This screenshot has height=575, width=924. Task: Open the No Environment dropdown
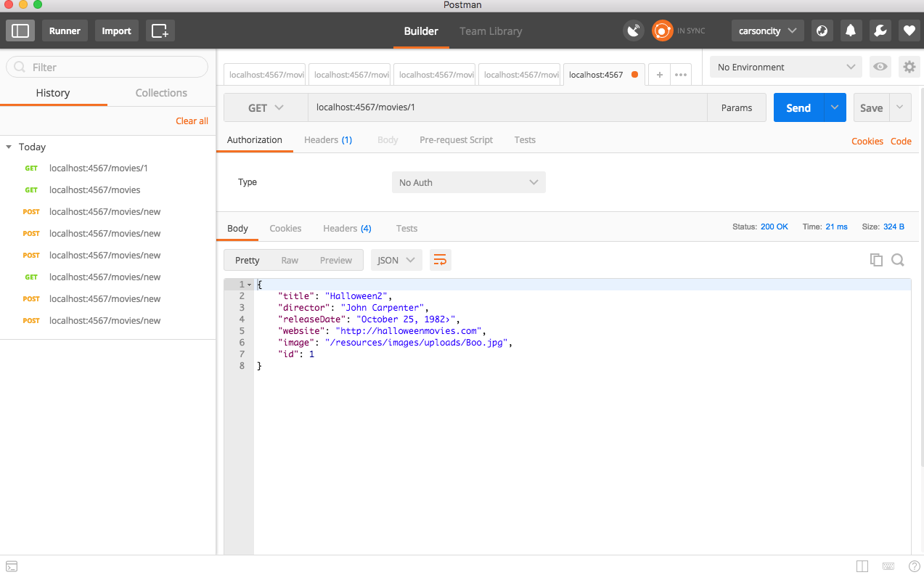click(785, 67)
